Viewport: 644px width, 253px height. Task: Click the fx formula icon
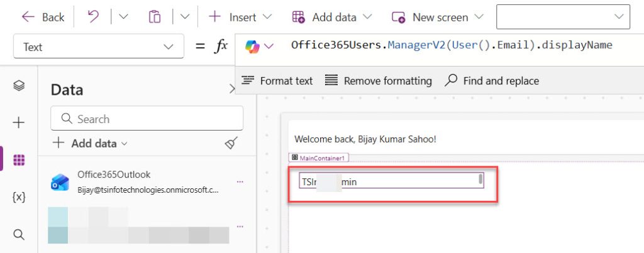click(x=221, y=46)
